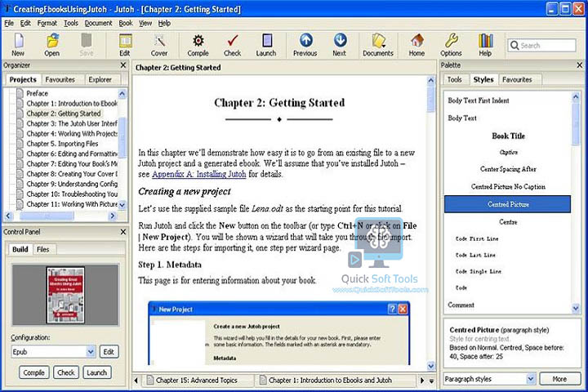This screenshot has height=392, width=588.
Task: Open the File menu
Action: point(9,23)
